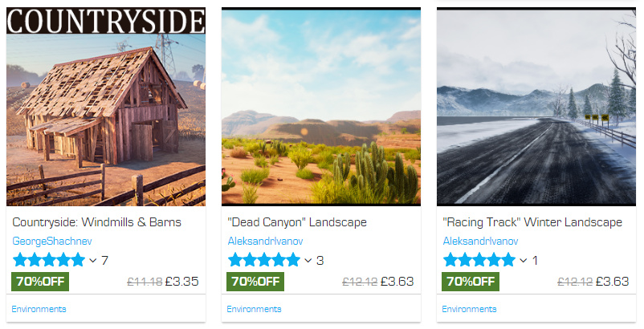Click 70%OFF badge on Dead Canyon card
644x329 pixels.
[255, 282]
